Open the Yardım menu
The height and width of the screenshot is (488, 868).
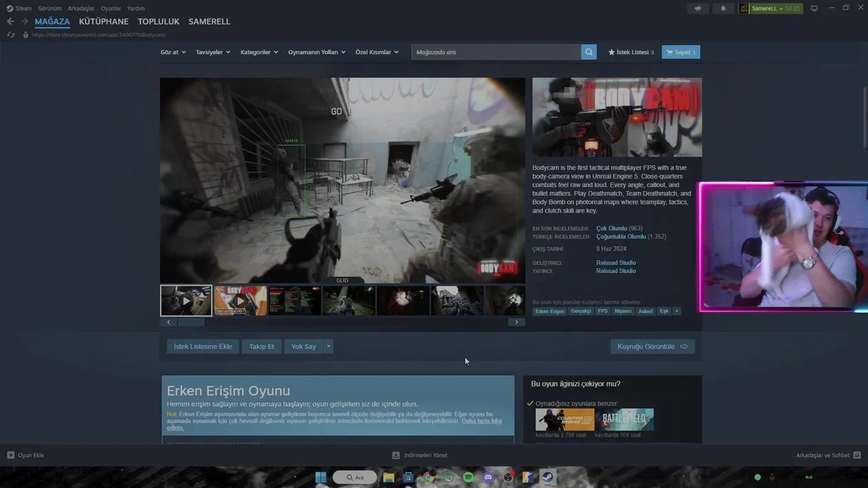point(136,8)
